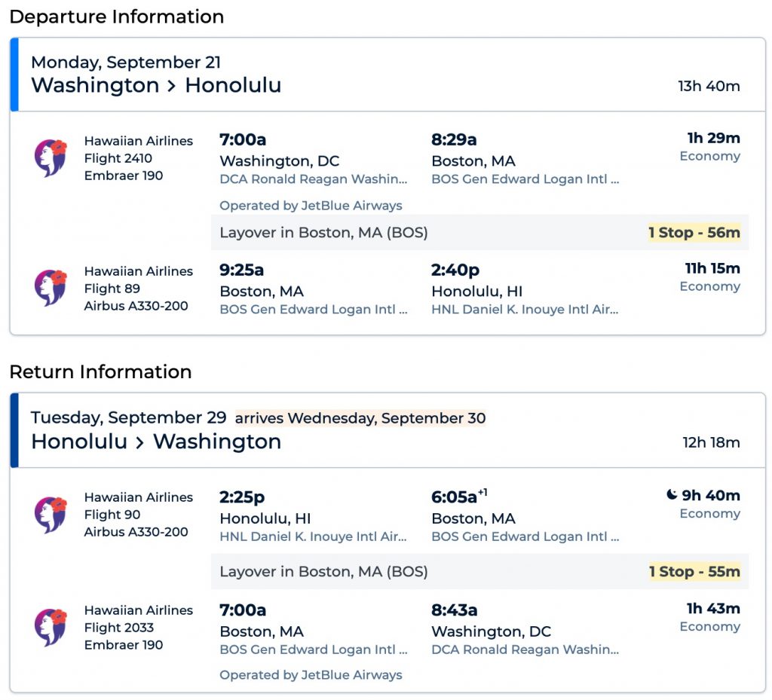Screen dimensions: 772x700
Task: Click the arrow between Washington and Honolulu in departure header
Action: [x=172, y=86]
